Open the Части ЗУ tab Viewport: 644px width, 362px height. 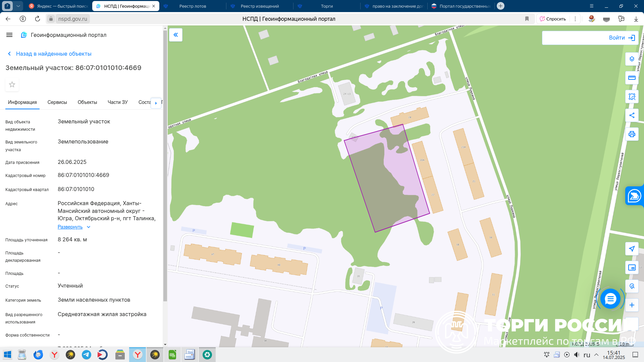[117, 102]
